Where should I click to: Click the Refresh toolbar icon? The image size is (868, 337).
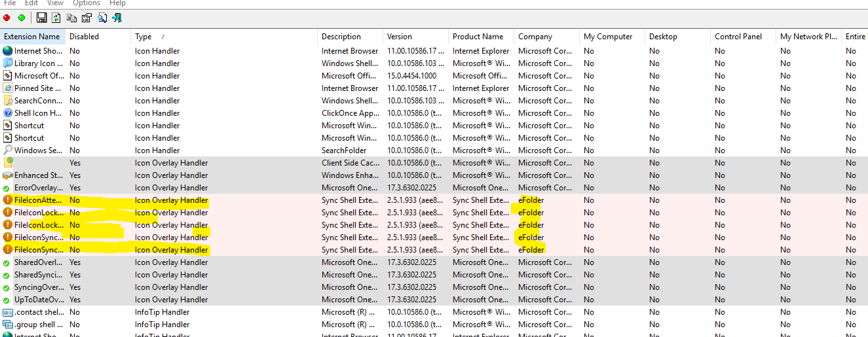(x=56, y=18)
